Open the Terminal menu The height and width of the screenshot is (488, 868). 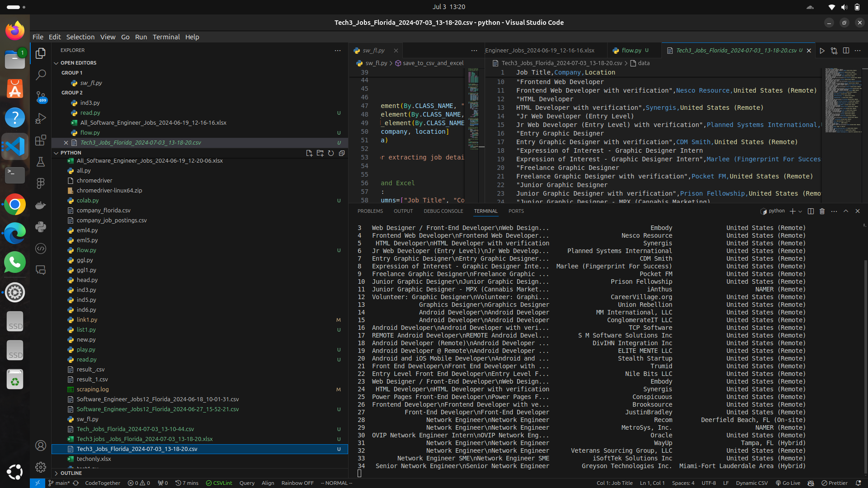pos(166,37)
